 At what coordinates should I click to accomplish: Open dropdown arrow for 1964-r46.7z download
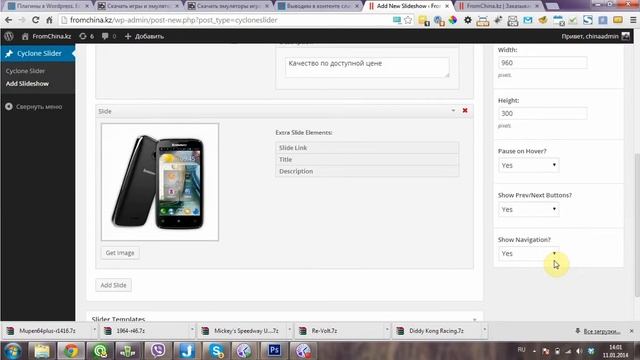[x=192, y=330]
